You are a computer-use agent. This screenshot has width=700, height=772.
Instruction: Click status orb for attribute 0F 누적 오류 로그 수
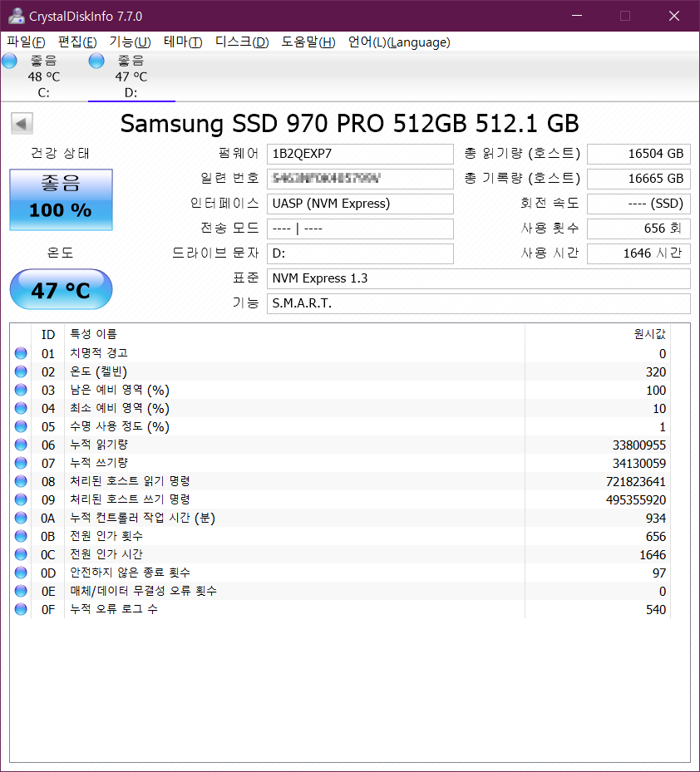(x=21, y=609)
